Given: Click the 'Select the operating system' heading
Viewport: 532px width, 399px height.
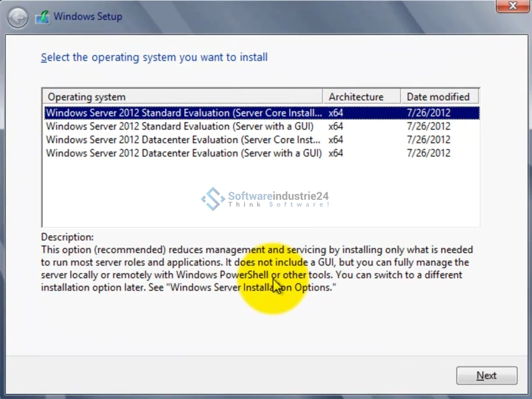Looking at the screenshot, I should pos(154,57).
